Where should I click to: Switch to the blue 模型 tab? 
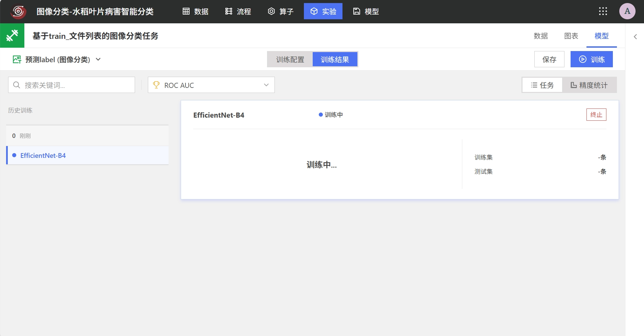[601, 36]
